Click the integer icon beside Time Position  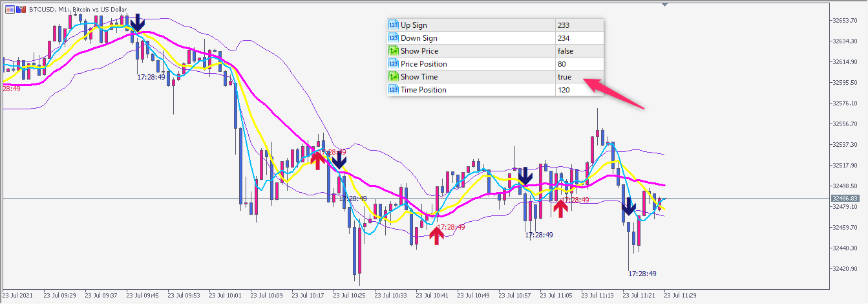(x=393, y=90)
